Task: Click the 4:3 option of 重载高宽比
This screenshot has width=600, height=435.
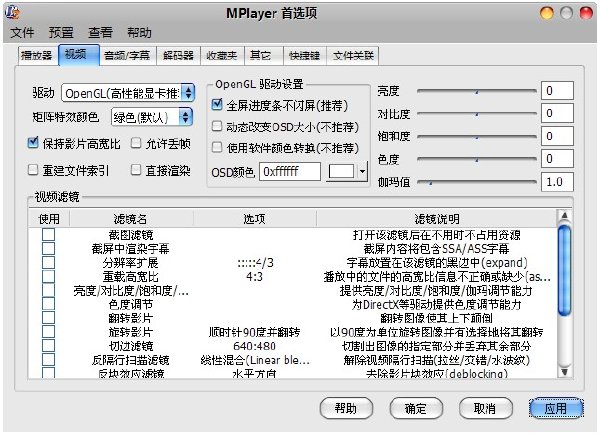Action: [x=255, y=277]
